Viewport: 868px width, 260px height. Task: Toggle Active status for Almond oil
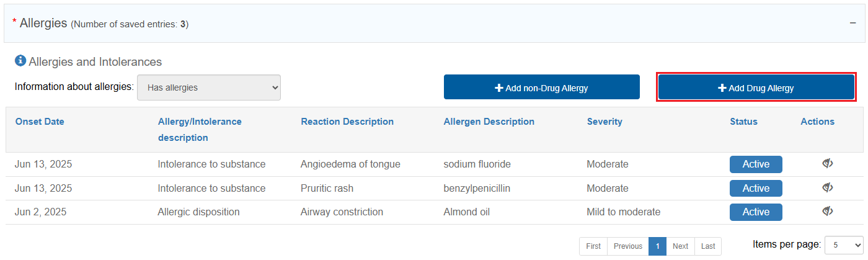click(756, 212)
